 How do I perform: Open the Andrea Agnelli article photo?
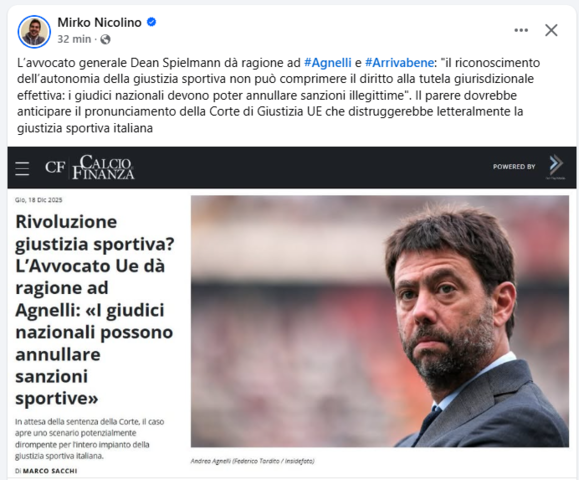(x=380, y=321)
